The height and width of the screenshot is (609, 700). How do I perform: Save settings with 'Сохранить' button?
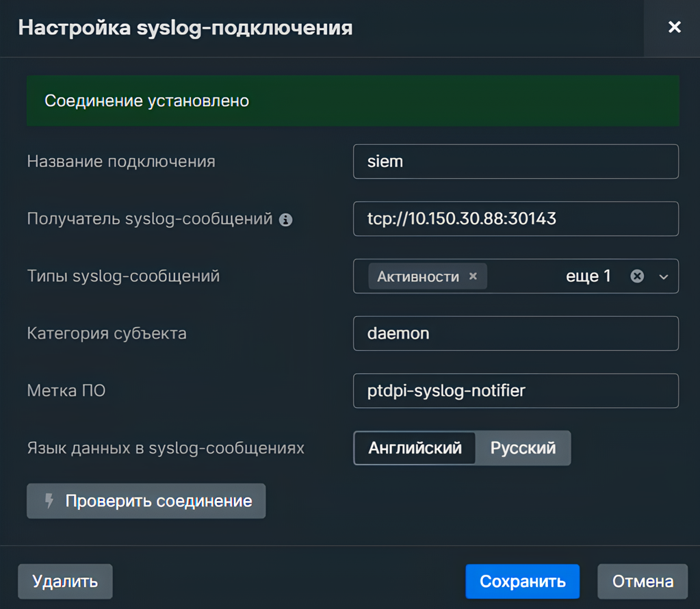point(522,581)
